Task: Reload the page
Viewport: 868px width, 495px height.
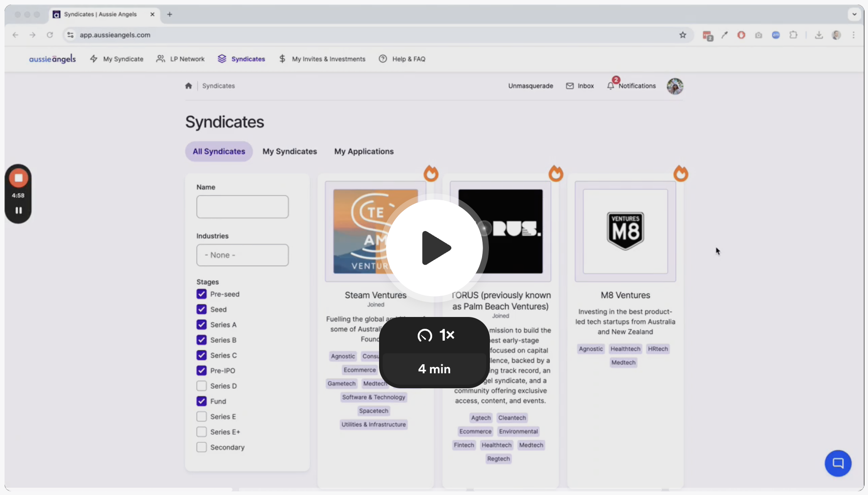Action: 49,35
